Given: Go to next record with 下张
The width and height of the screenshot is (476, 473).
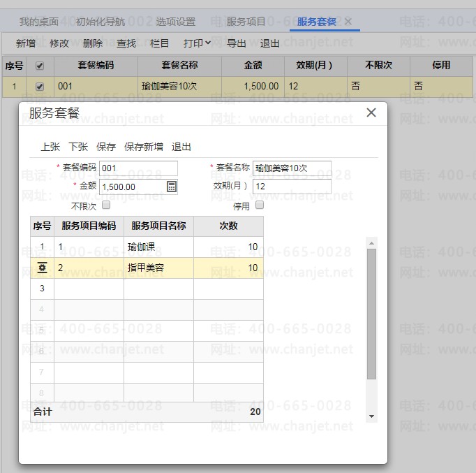Looking at the screenshot, I should coord(78,147).
